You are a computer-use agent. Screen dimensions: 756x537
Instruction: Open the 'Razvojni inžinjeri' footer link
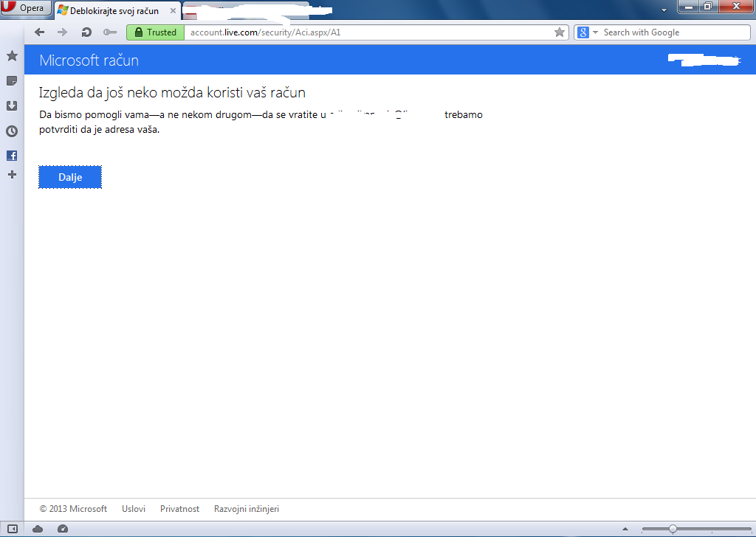[x=247, y=509]
